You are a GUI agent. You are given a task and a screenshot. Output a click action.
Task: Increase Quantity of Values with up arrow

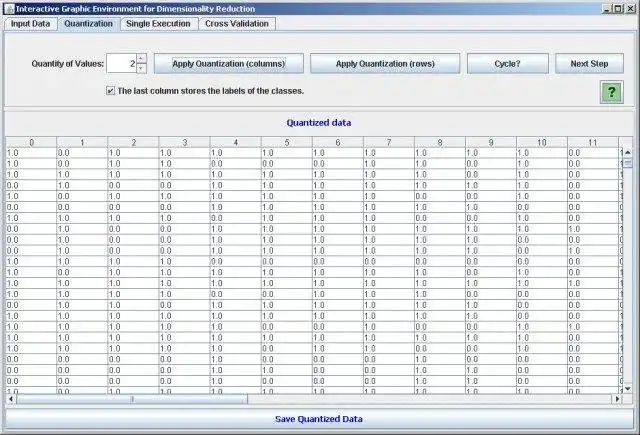click(141, 58)
